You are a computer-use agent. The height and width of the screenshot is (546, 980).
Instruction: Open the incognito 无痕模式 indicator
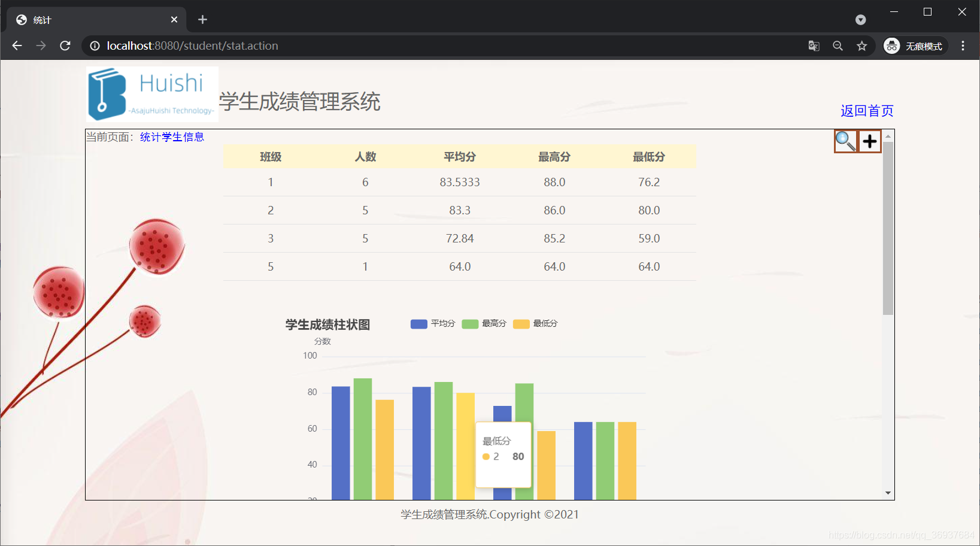[915, 46]
